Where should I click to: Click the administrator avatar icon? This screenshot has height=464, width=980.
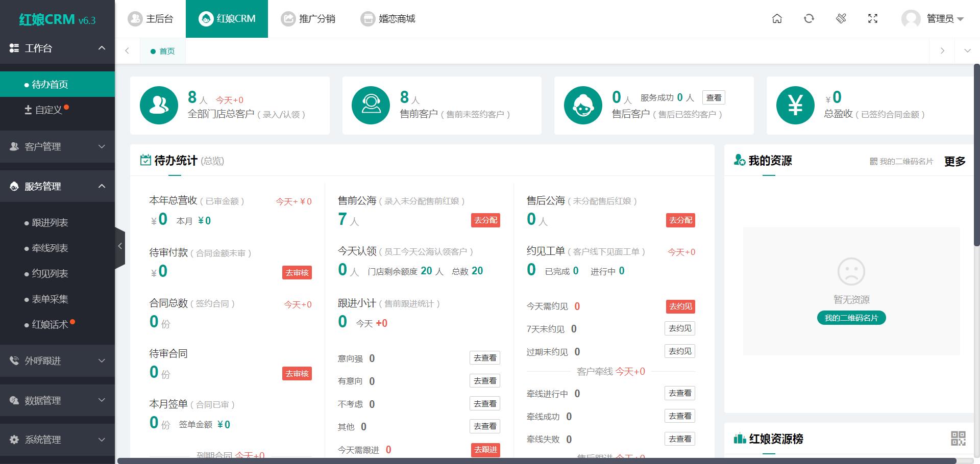click(x=911, y=19)
